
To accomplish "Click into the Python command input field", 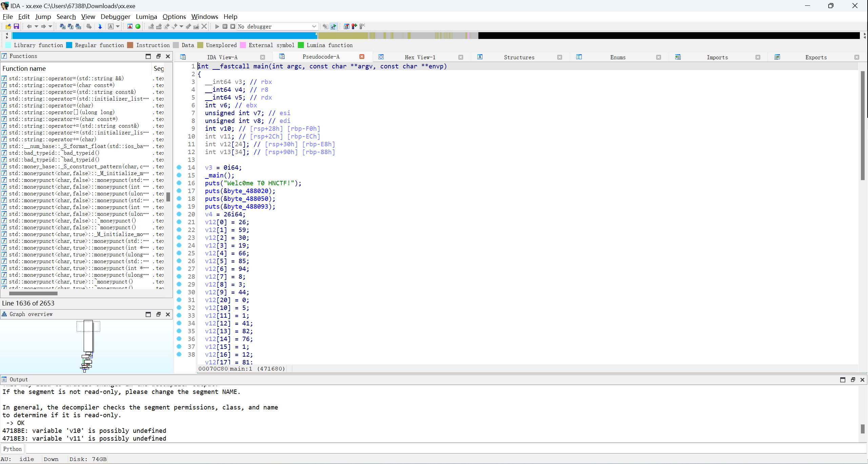I will (x=446, y=449).
